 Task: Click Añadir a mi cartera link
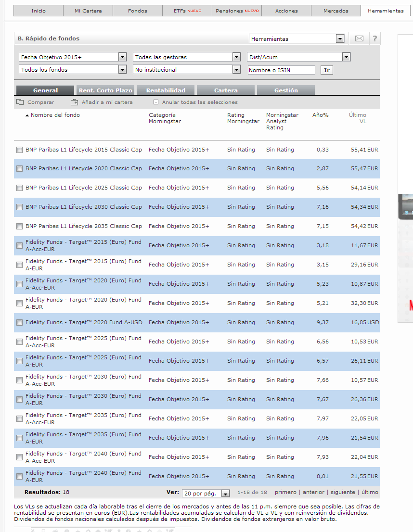[107, 102]
